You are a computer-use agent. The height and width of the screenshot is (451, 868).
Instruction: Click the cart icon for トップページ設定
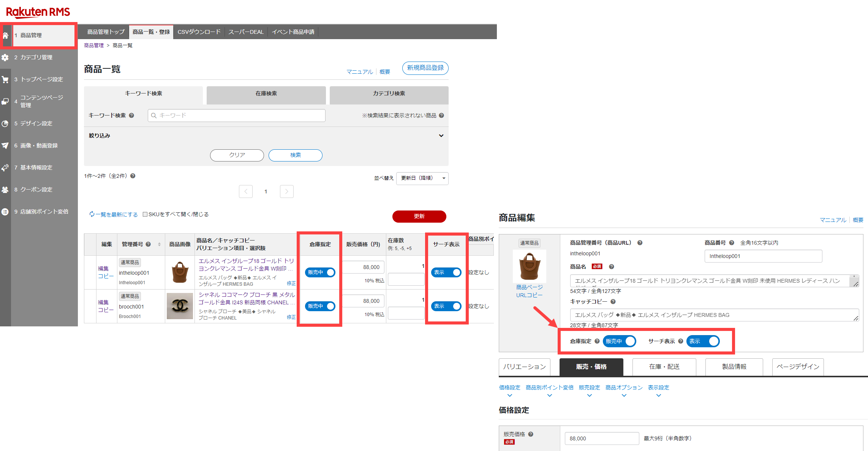pyautogui.click(x=5, y=79)
